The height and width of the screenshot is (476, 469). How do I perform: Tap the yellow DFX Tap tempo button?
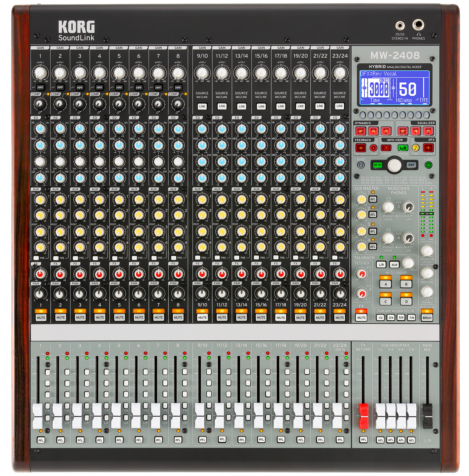(x=416, y=148)
